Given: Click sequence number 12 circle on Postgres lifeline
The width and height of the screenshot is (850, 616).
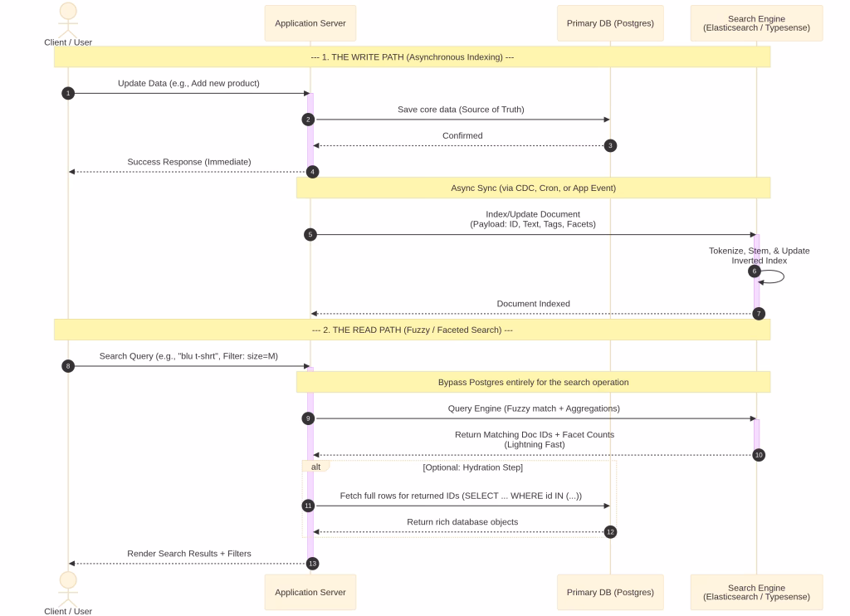Looking at the screenshot, I should (x=610, y=532).
